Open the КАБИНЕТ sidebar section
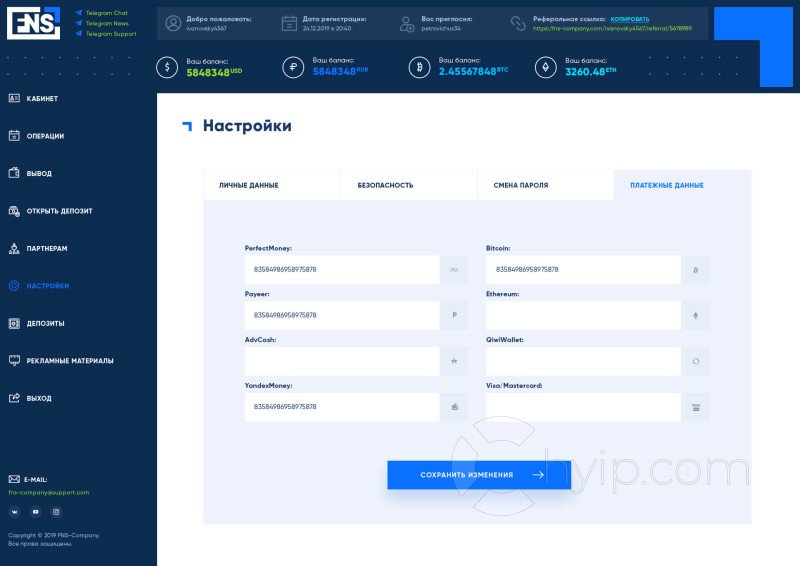The height and width of the screenshot is (566, 800). click(42, 99)
